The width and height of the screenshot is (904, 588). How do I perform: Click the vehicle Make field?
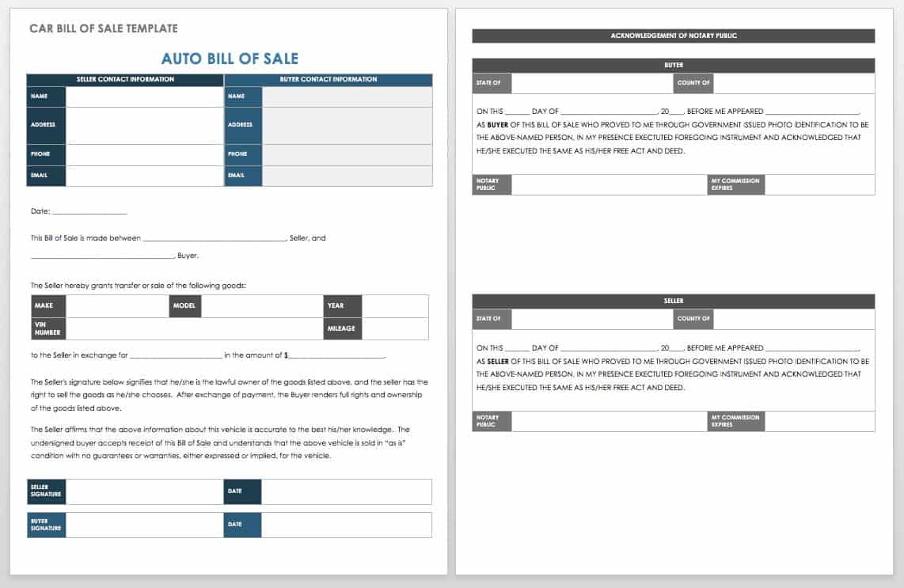[x=117, y=306]
